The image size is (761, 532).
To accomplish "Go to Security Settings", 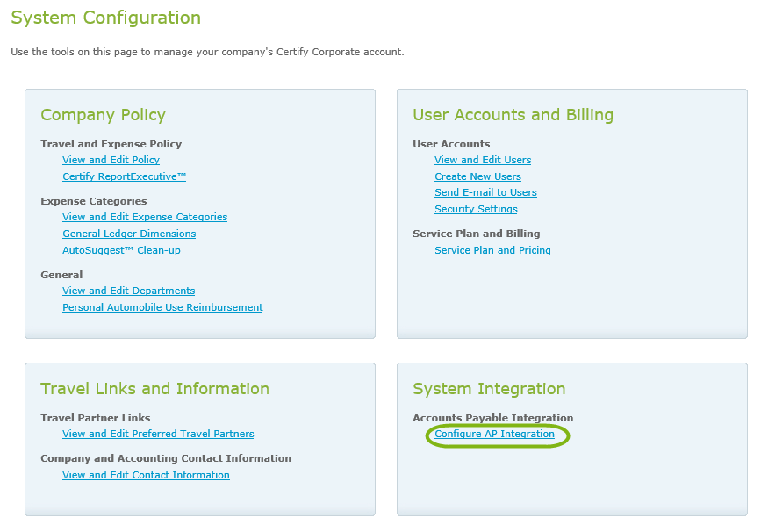I will [x=476, y=209].
